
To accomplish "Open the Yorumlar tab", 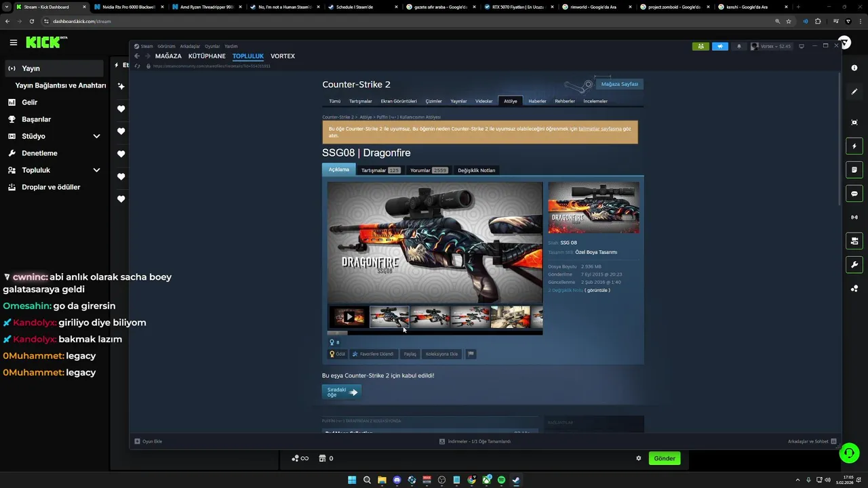I will [429, 170].
